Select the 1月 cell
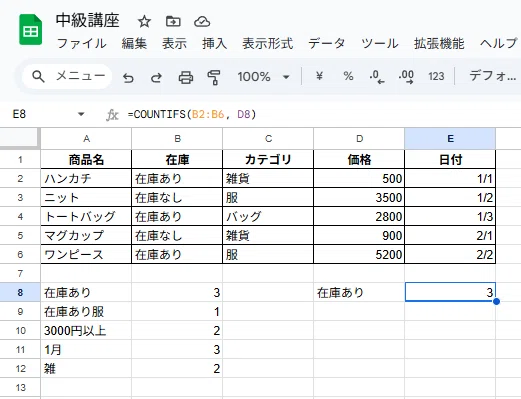This screenshot has height=399, width=521. (x=86, y=350)
